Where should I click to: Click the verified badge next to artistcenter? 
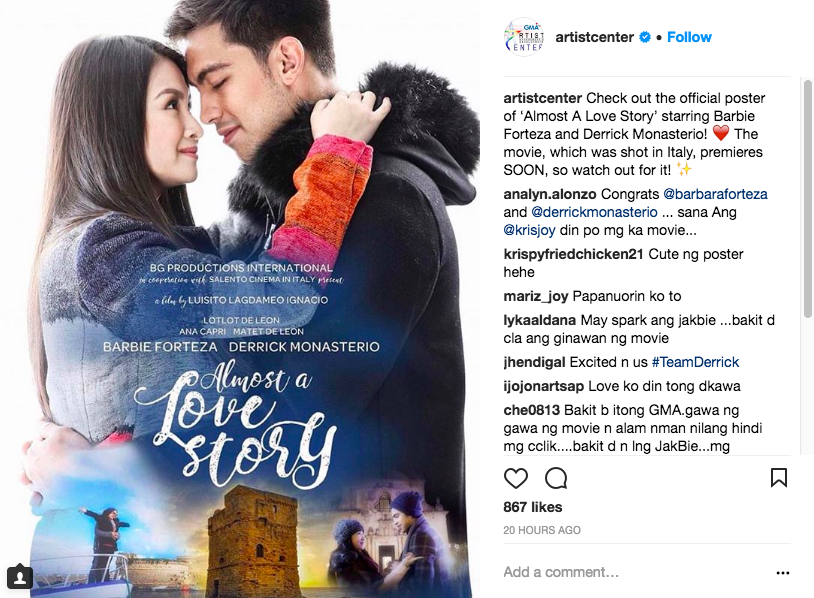tap(644, 37)
